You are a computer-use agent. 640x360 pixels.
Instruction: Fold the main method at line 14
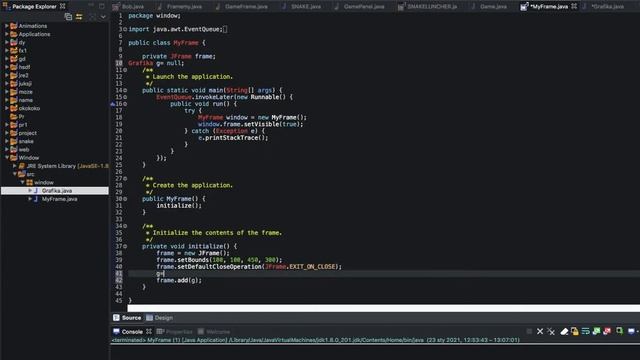tap(125, 90)
